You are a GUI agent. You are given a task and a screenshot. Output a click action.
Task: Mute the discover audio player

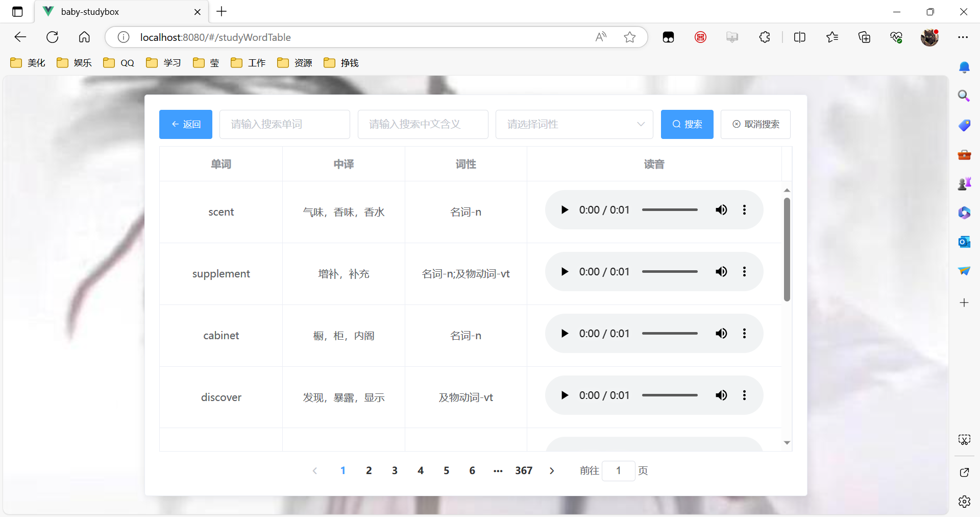[721, 395]
